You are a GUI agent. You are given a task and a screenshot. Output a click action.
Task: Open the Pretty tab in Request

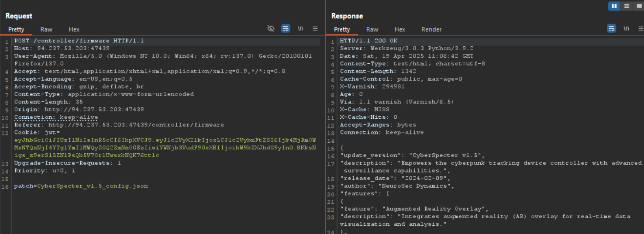pos(16,29)
